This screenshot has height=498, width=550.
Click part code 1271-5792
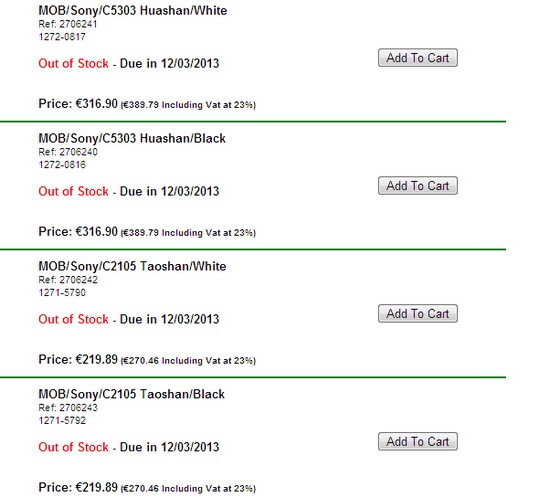click(x=62, y=420)
